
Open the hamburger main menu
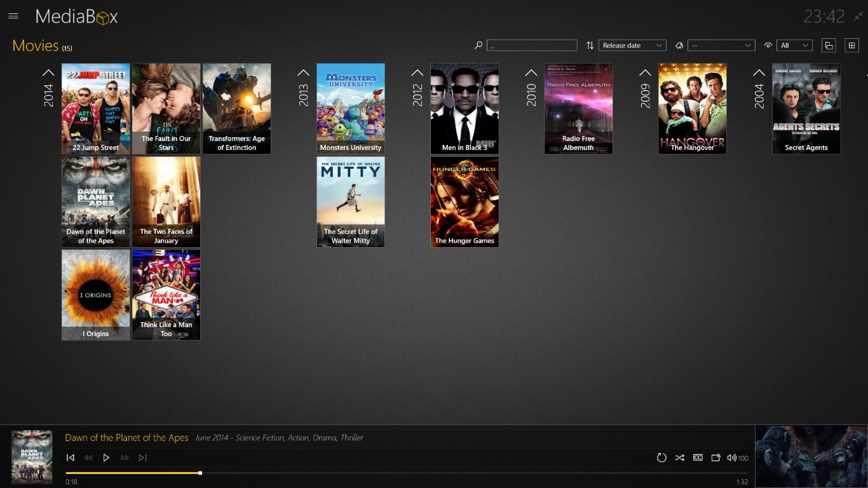tap(13, 16)
